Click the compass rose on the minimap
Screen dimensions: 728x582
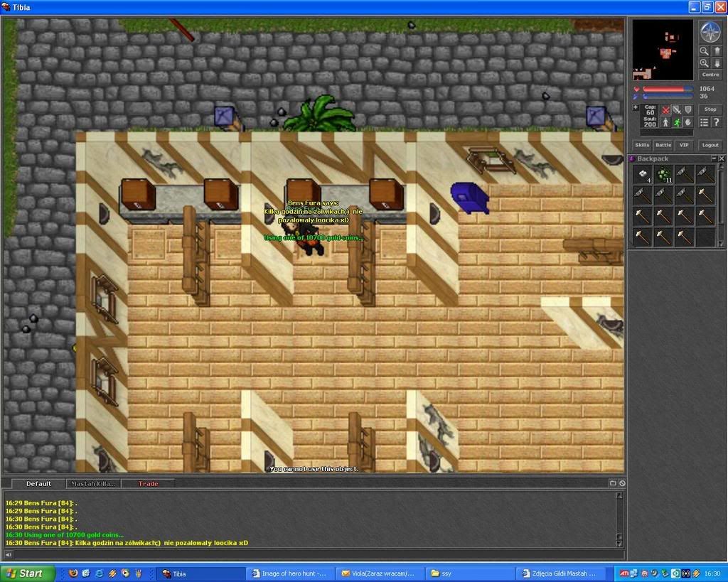pyautogui.click(x=710, y=32)
